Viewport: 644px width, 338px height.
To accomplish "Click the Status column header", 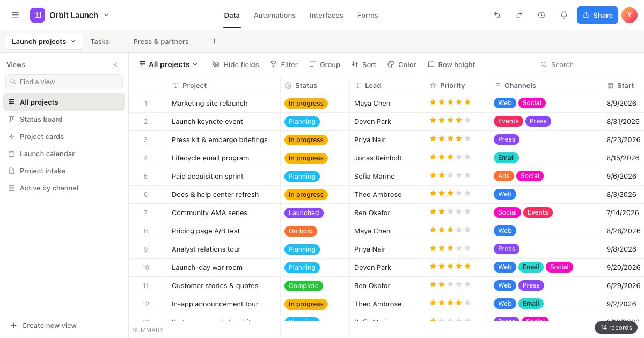I will coord(315,85).
